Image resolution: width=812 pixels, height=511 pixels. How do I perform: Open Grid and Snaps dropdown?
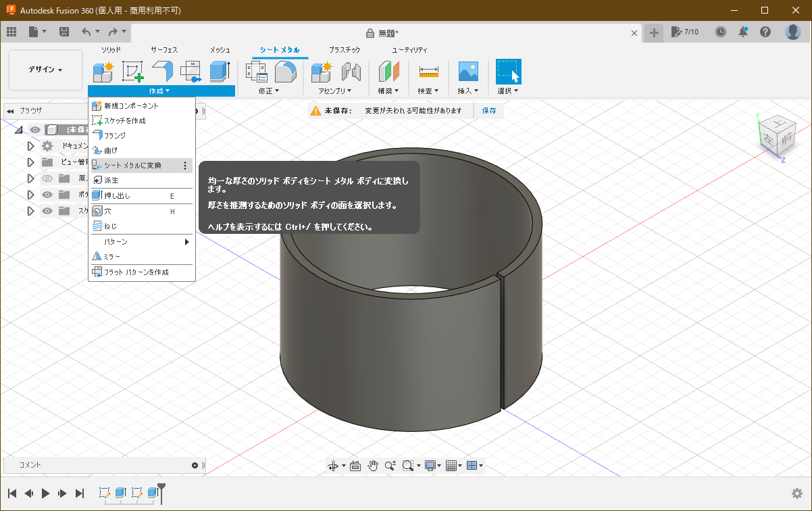pyautogui.click(x=455, y=466)
